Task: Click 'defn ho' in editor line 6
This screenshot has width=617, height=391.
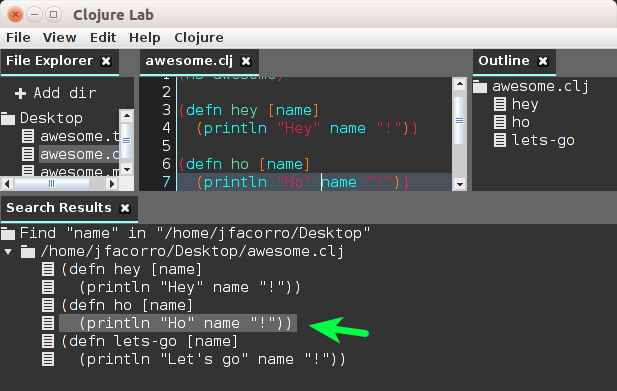Action: tap(217, 164)
